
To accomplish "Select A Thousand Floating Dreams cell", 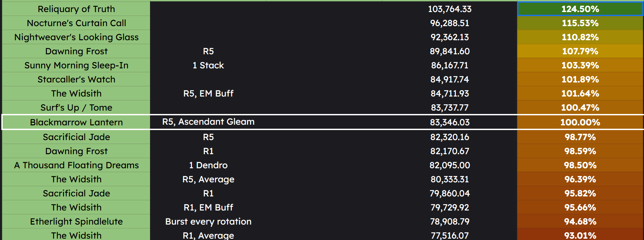I will (x=76, y=165).
